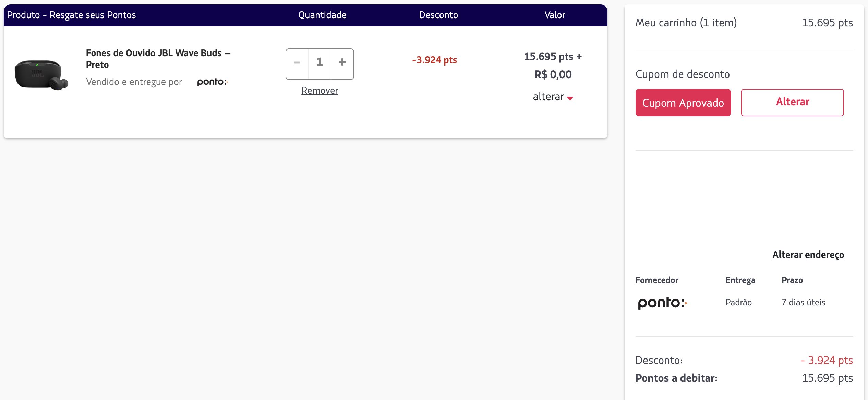Select the Padrão delivery option
Screen dimensions: 868x400
[x=738, y=302]
